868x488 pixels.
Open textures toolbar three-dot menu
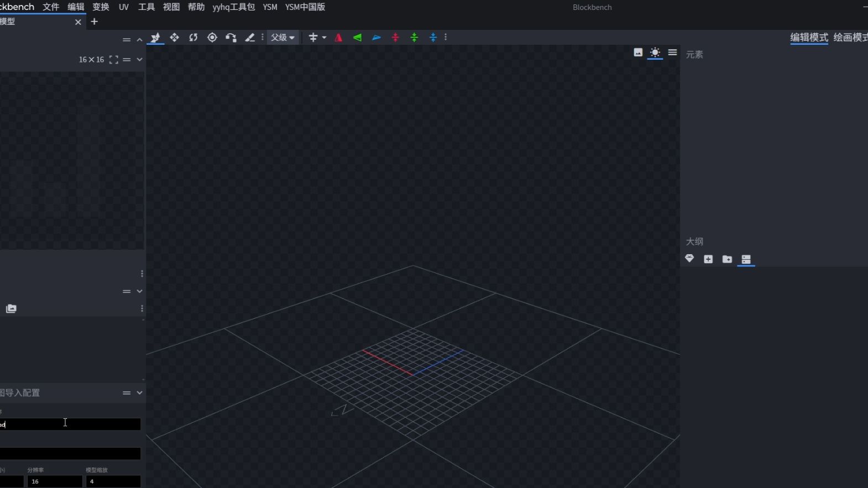pos(142,308)
